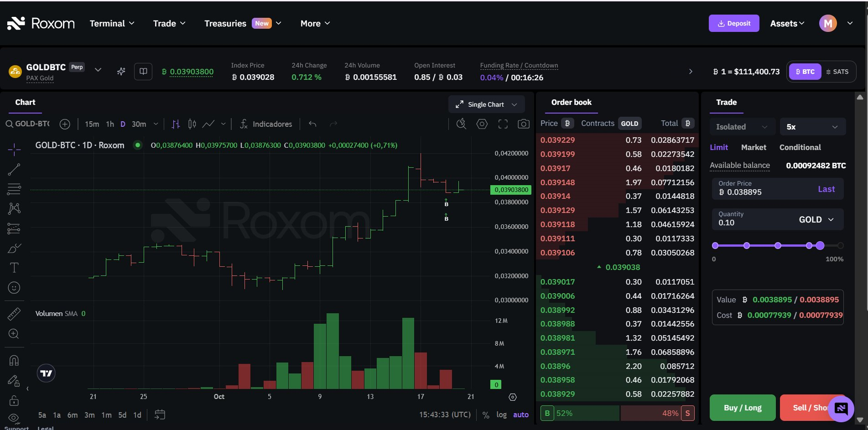The width and height of the screenshot is (868, 430).
Task: Select the crosshair cursor tool
Action: coord(14,149)
